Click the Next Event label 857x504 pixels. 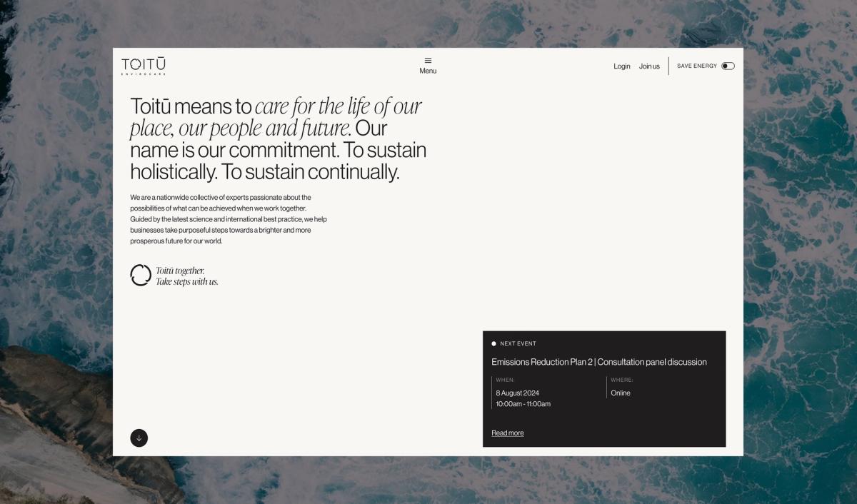coord(518,343)
